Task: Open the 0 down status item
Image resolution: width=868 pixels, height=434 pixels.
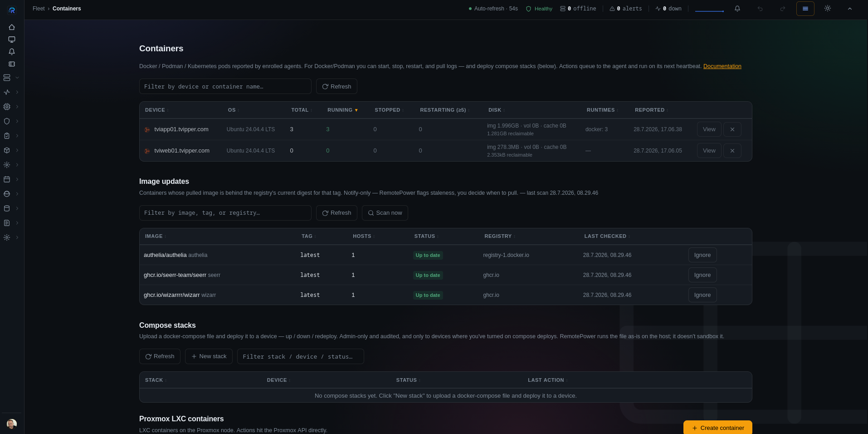Action: (668, 9)
